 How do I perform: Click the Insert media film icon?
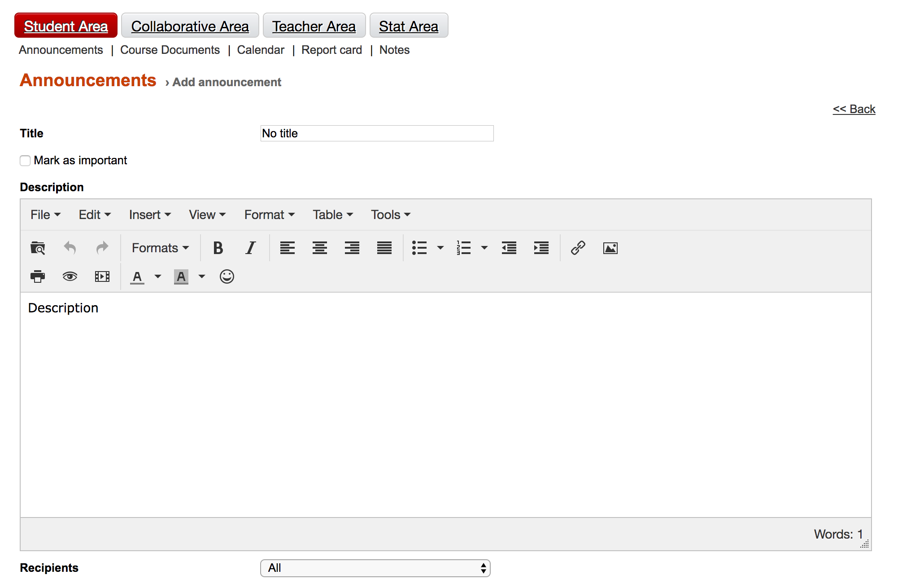(x=102, y=276)
